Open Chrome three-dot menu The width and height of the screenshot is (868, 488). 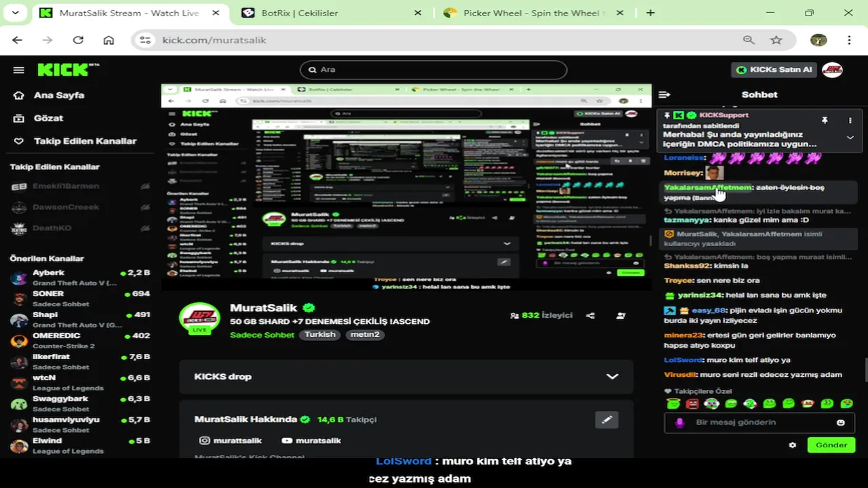click(x=849, y=40)
